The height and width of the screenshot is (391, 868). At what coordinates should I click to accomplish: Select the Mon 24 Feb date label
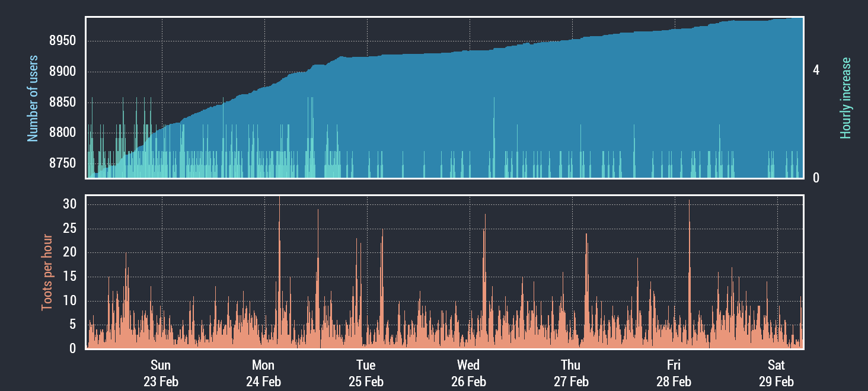tap(263, 373)
